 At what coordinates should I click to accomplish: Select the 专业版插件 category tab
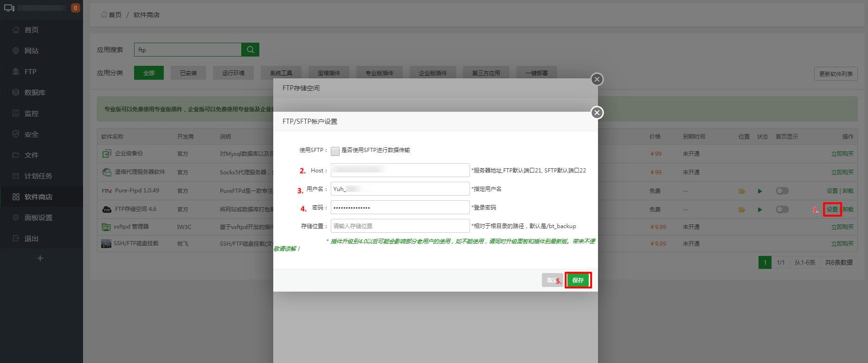point(379,73)
